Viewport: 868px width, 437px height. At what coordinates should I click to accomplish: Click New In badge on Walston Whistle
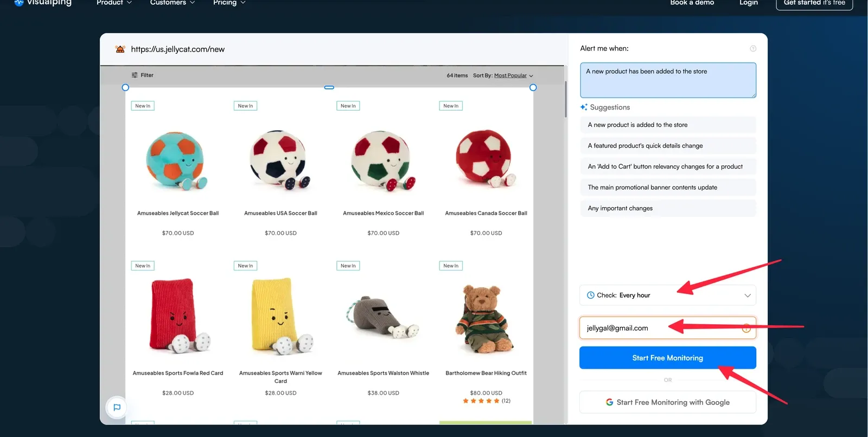click(x=348, y=266)
